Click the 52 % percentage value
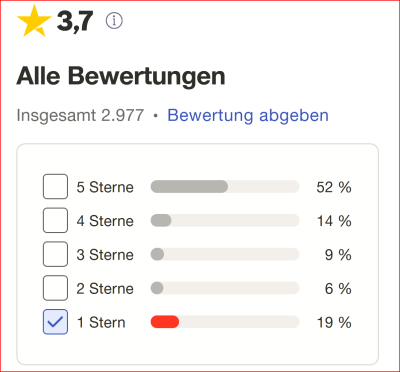The height and width of the screenshot is (372, 400). [334, 187]
